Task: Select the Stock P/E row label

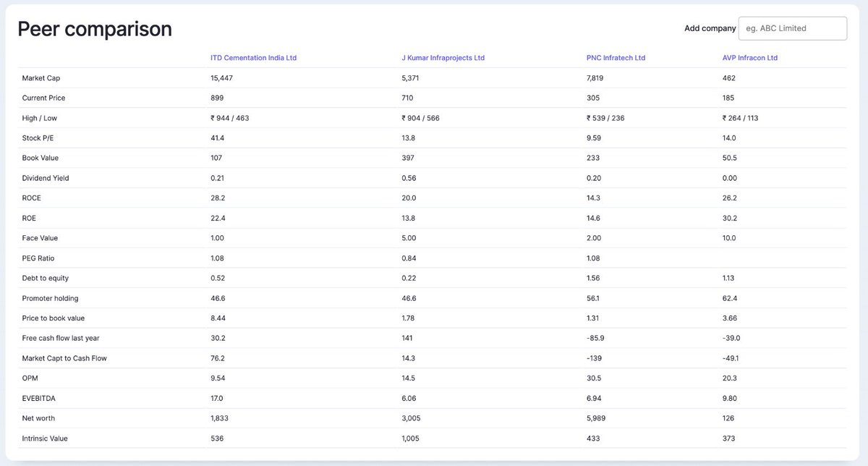Action: [38, 137]
